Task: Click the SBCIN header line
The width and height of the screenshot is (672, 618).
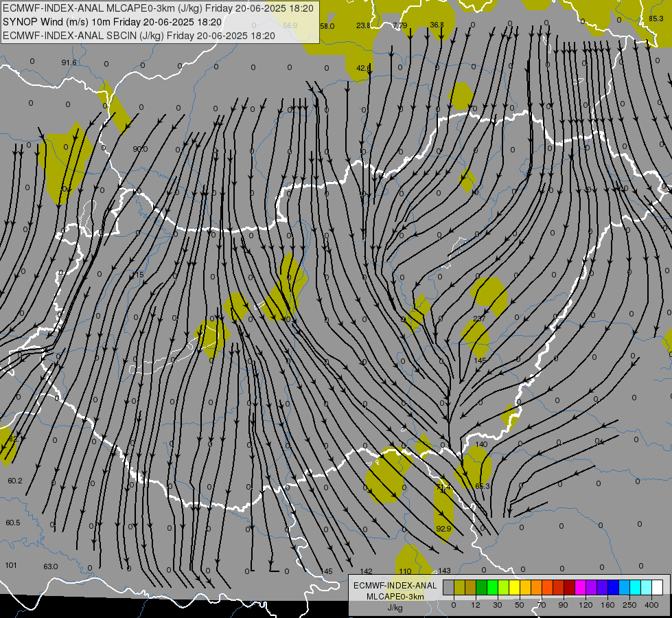Action: click(139, 36)
